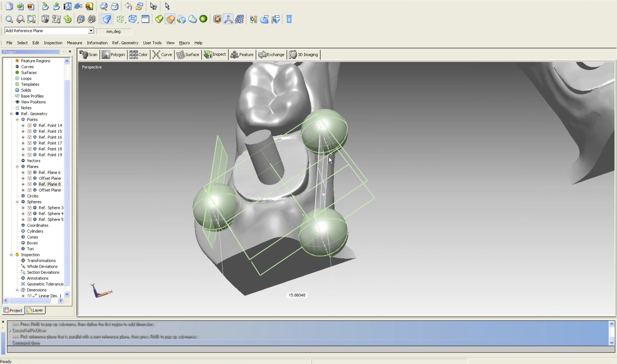617x364 pixels.
Task: Select the Whole Deviations tree item
Action: (42, 266)
